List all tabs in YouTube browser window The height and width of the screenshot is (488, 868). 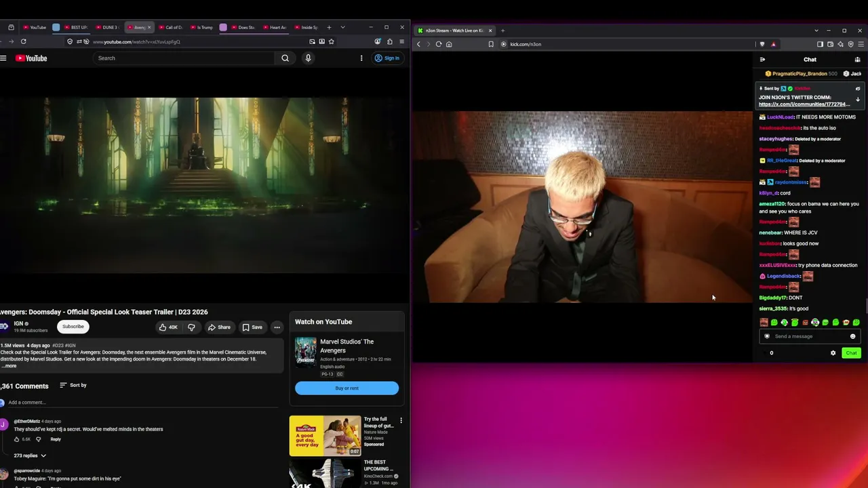[x=342, y=27]
